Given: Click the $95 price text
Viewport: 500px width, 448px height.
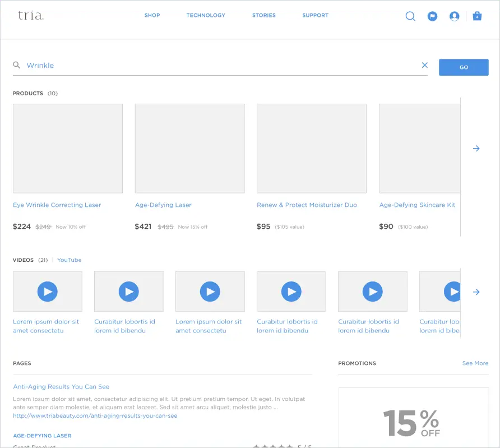Looking at the screenshot, I should 263,227.
